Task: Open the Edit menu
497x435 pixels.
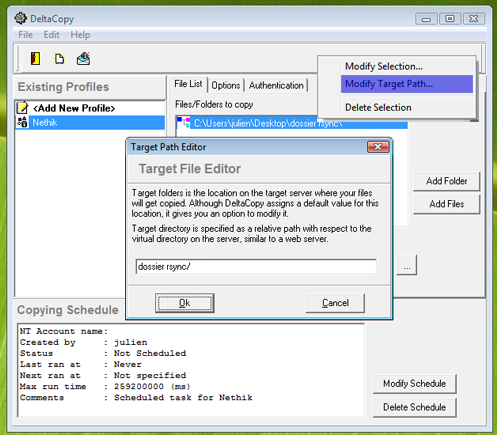Action: [51, 35]
